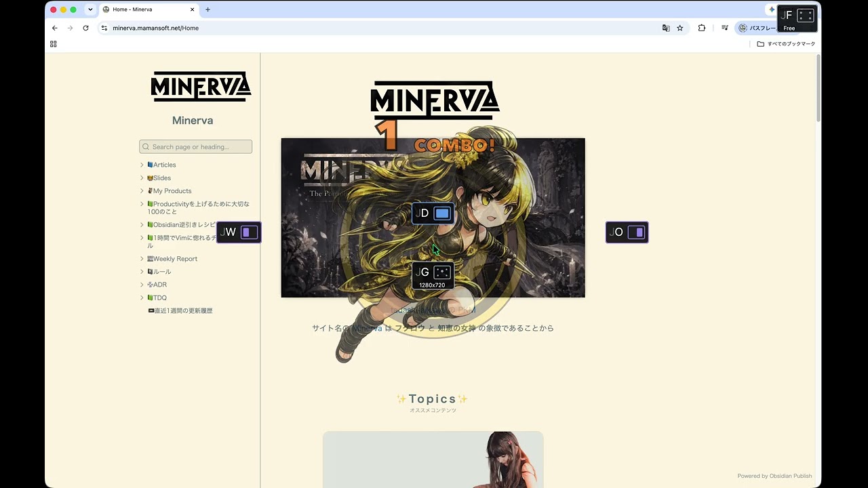868x488 pixels.
Task: Click the Minerva logo in sidebar
Action: [x=201, y=87]
